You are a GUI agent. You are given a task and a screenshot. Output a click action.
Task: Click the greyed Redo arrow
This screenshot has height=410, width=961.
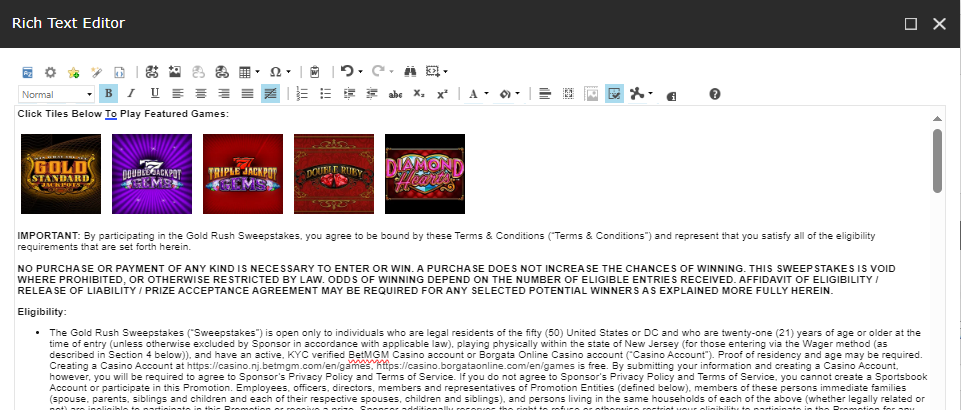pyautogui.click(x=378, y=71)
